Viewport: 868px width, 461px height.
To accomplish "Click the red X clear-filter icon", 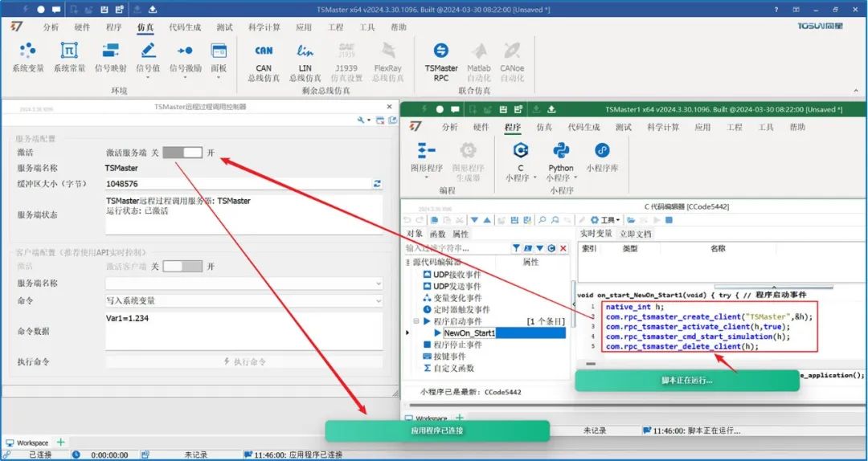I will (563, 248).
